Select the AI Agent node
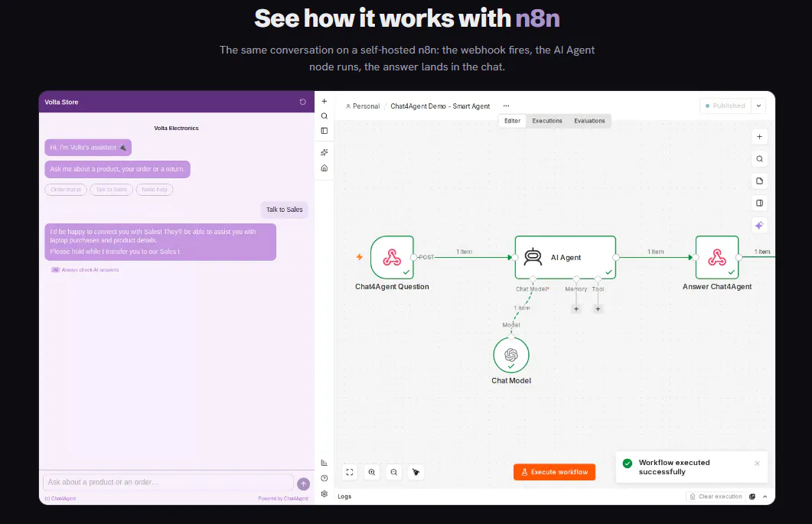 tap(565, 257)
